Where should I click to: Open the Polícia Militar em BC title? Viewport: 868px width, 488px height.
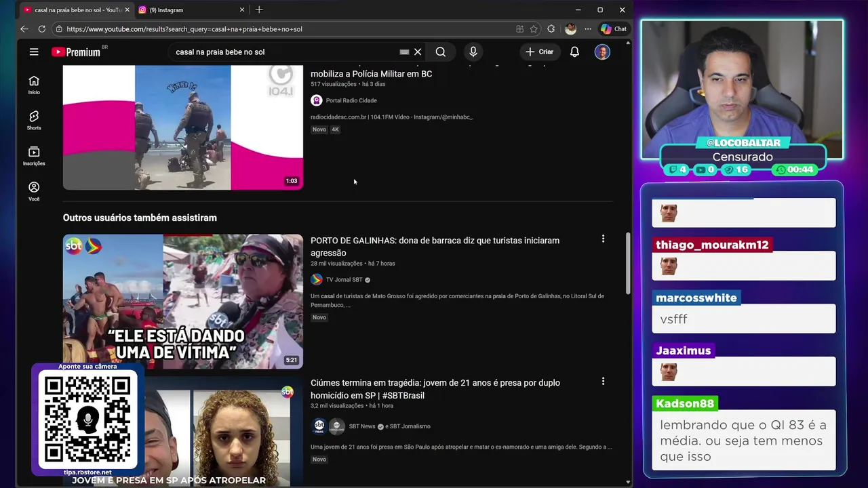click(371, 74)
